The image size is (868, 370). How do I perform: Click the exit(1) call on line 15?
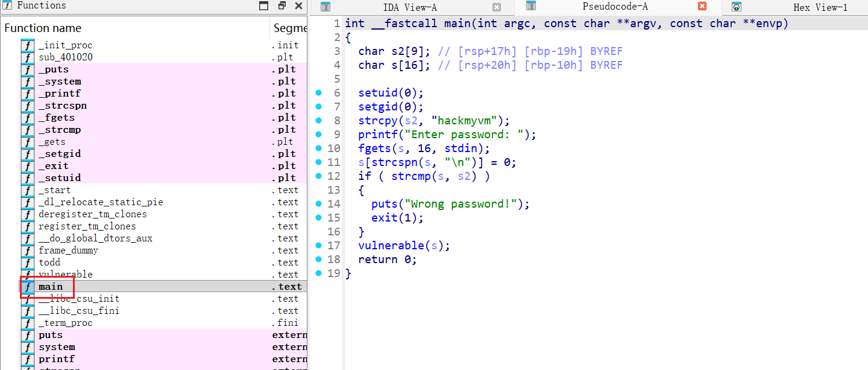pyautogui.click(x=398, y=218)
